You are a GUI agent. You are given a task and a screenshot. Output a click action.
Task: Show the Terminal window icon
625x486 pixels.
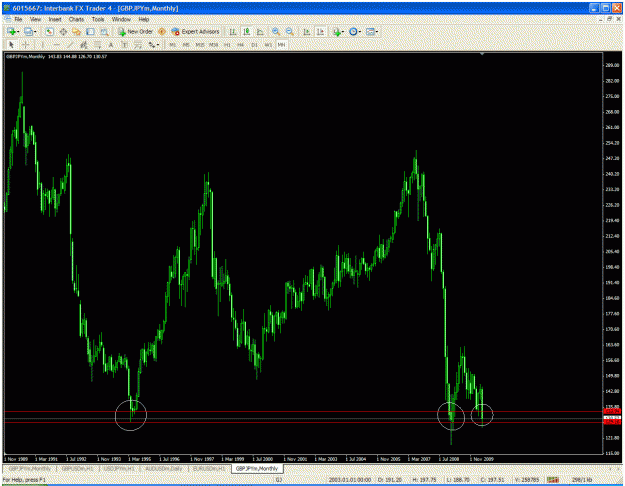[90, 31]
